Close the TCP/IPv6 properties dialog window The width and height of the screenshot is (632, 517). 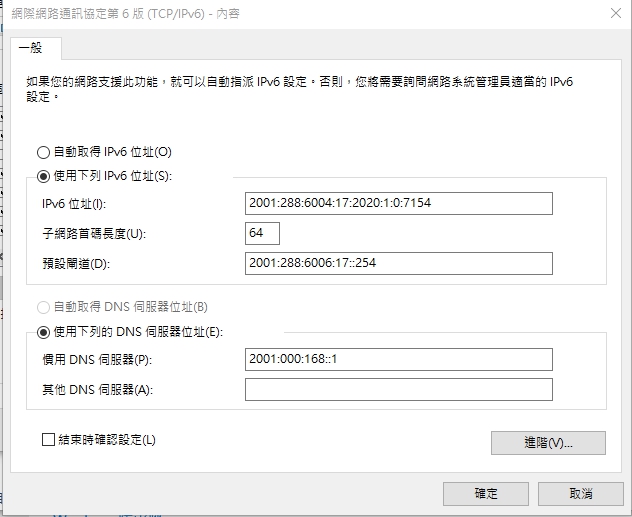click(x=609, y=14)
